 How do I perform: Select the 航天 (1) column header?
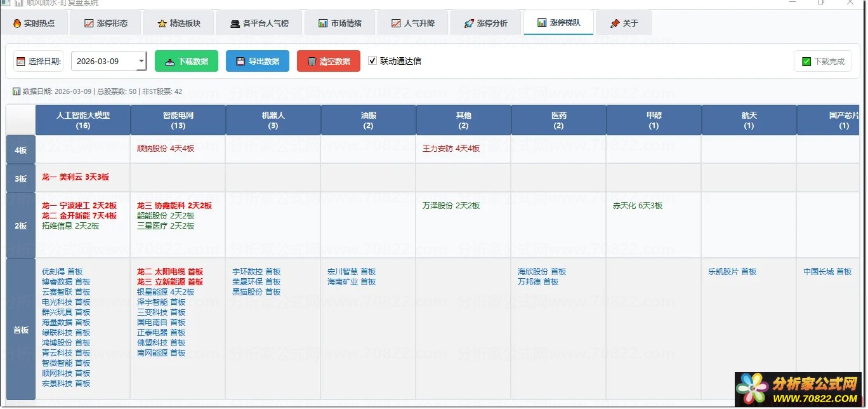tap(749, 120)
